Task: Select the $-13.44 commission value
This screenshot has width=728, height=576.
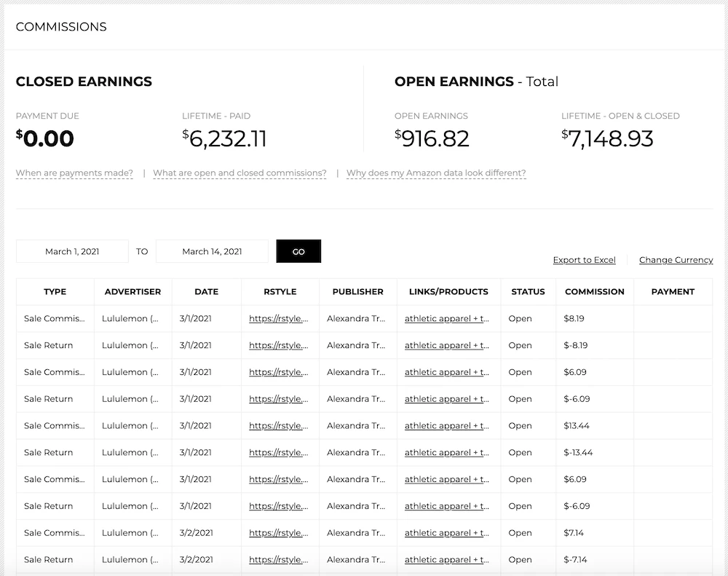Action: click(x=578, y=453)
